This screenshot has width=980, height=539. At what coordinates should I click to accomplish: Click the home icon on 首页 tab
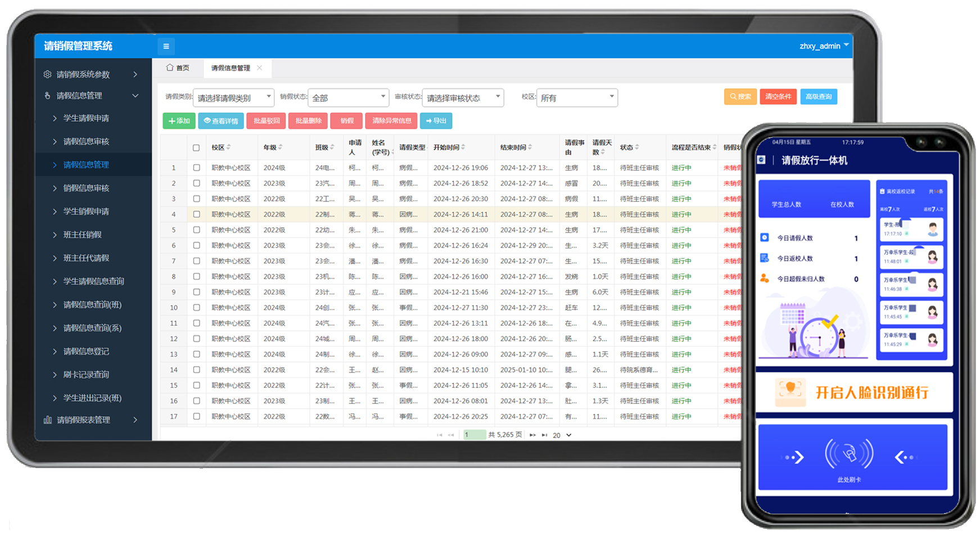[x=170, y=68]
